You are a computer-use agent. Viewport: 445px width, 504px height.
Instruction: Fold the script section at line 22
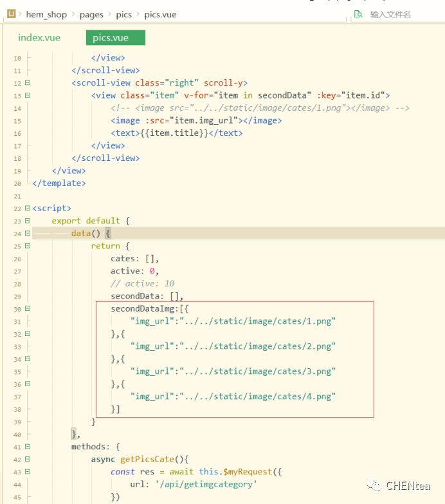tap(27, 209)
